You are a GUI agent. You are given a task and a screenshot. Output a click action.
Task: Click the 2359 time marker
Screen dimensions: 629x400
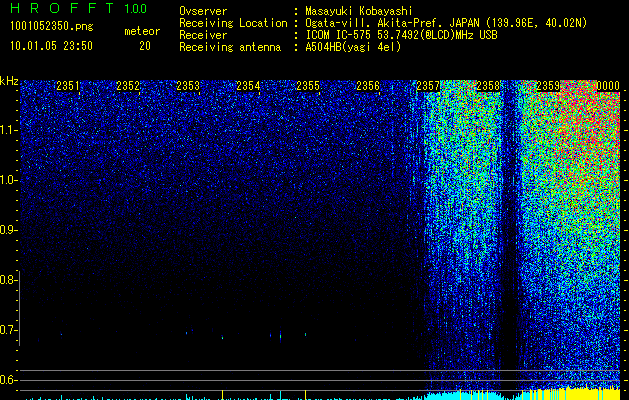[548, 86]
